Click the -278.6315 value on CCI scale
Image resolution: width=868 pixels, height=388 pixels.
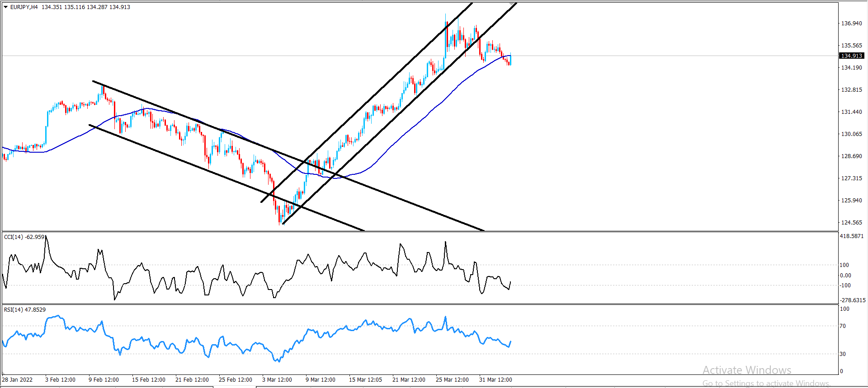pos(853,300)
